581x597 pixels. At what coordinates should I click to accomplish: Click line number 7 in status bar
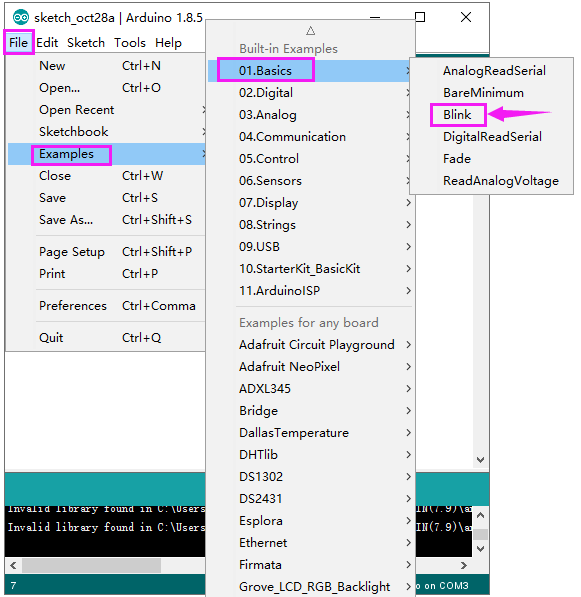click(14, 585)
